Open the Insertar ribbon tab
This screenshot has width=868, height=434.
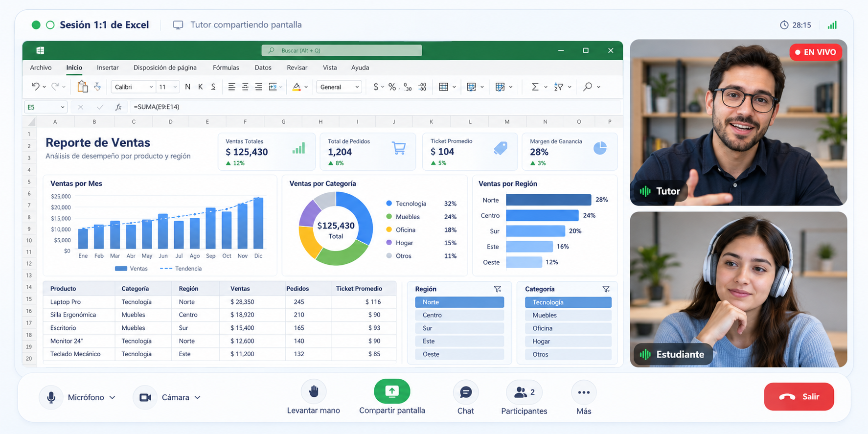[x=108, y=68]
